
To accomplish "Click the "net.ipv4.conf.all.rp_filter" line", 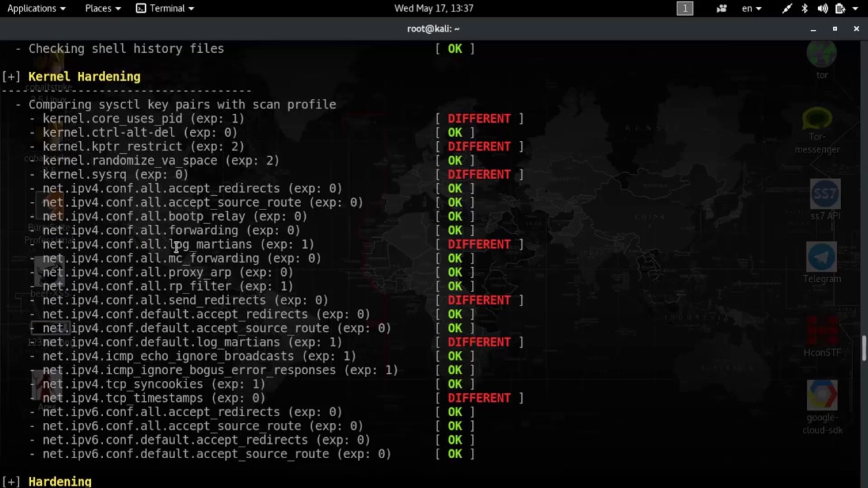I will click(168, 286).
